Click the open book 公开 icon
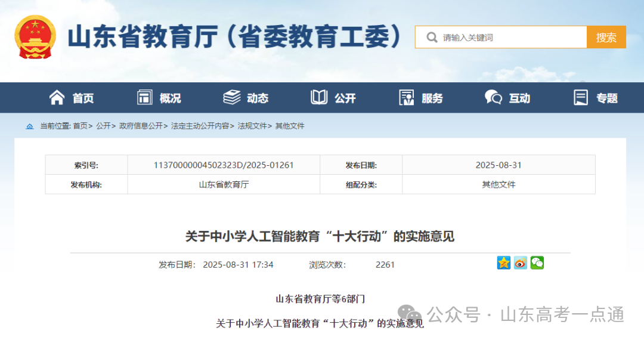Image resolution: width=644 pixels, height=340 pixels. click(x=319, y=98)
